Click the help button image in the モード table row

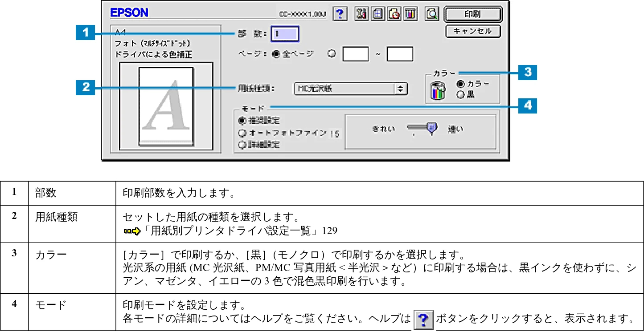[424, 320]
